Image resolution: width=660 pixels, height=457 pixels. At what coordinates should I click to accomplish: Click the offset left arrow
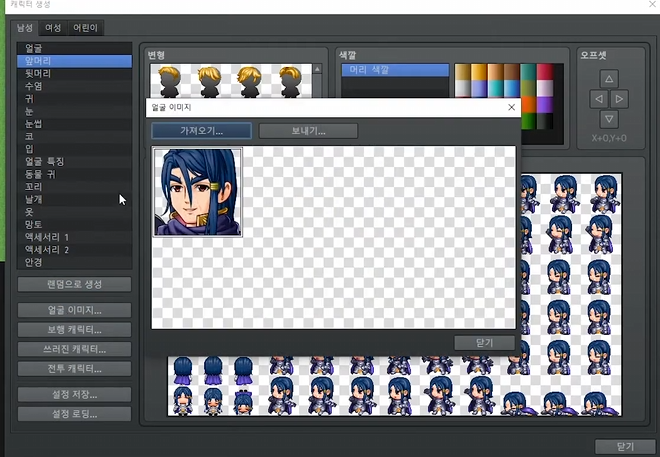(x=599, y=99)
